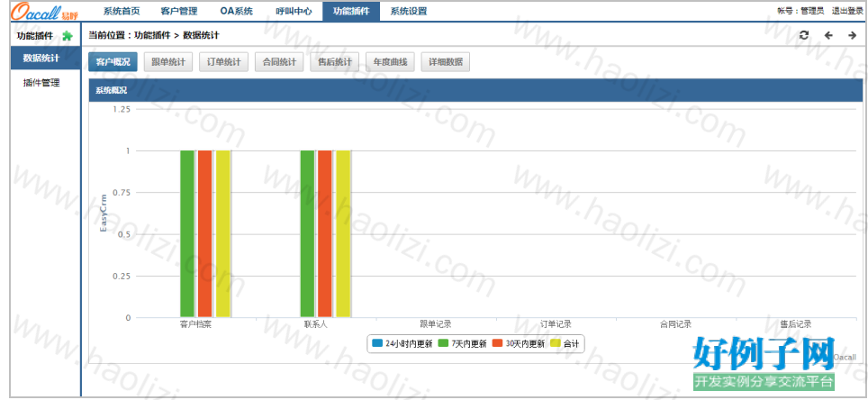
Task: Click the 1.25 y-axis value
Action: 122,109
